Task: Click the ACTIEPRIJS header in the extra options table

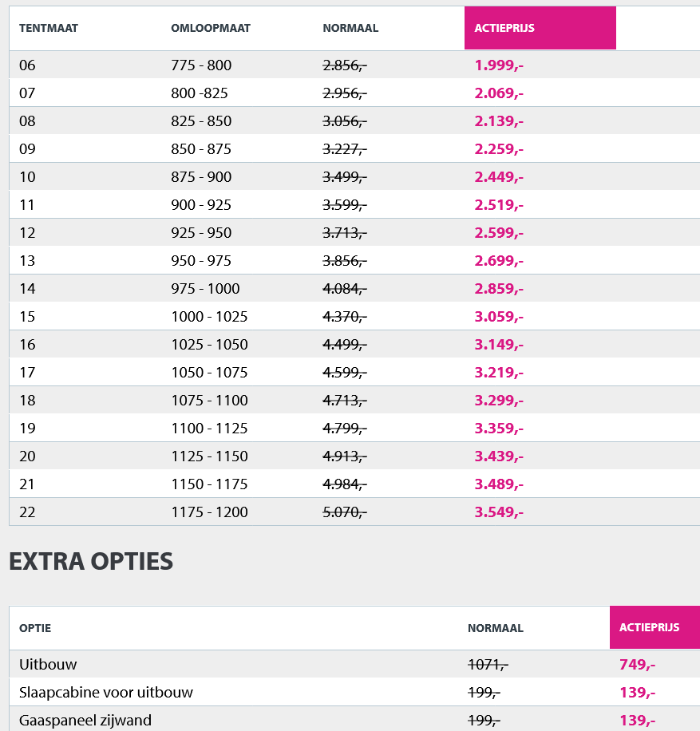Action: (x=649, y=627)
